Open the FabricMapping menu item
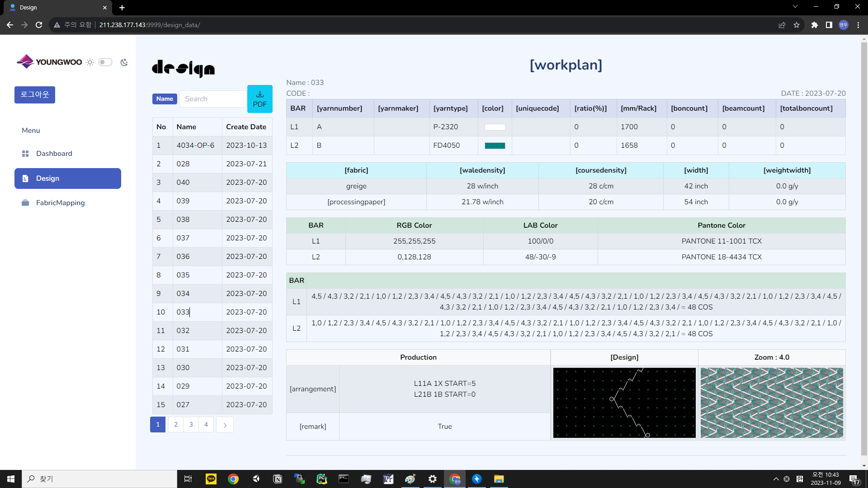This screenshot has height=488, width=868. (x=60, y=203)
